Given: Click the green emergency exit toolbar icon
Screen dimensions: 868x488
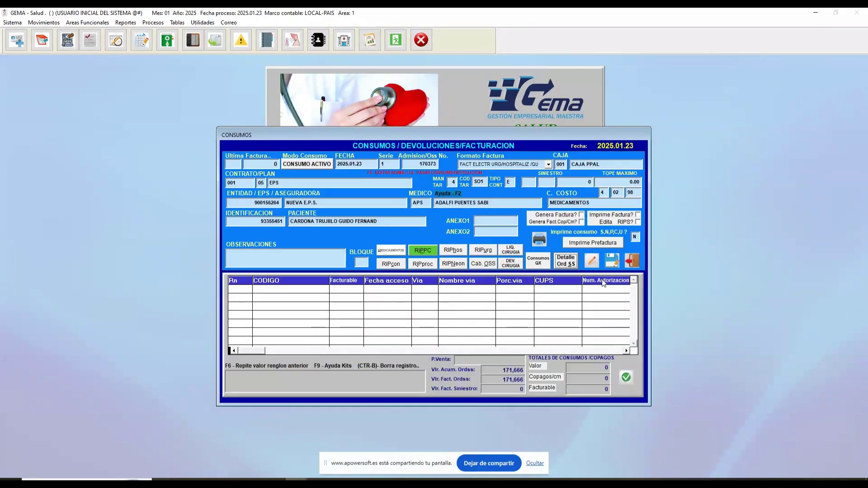Looking at the screenshot, I should (x=396, y=40).
